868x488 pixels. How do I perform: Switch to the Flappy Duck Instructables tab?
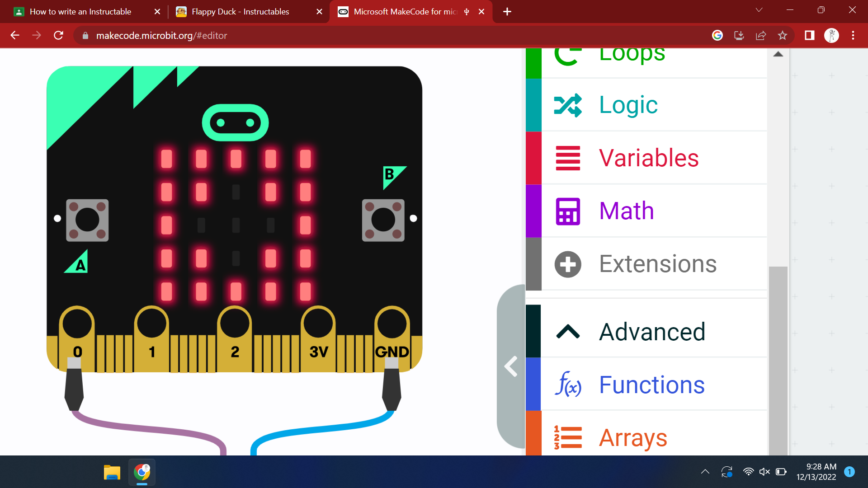coord(240,12)
